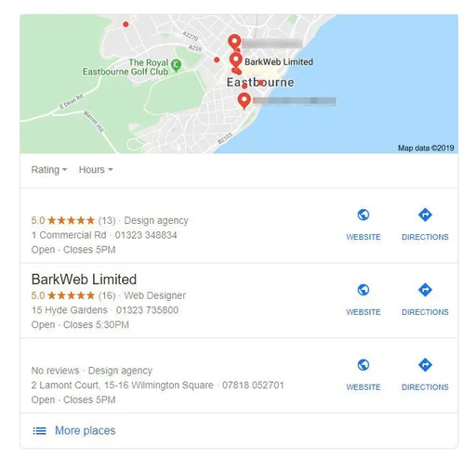Open BarkWeb Limited website globe icon
The image size is (476, 458).
tap(364, 290)
